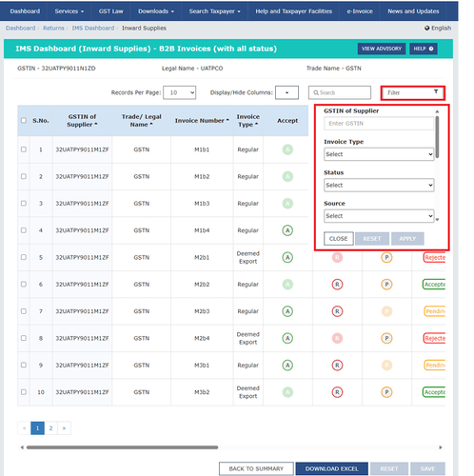Open the Search Taxpayer menu
474x476 pixels.
click(214, 11)
